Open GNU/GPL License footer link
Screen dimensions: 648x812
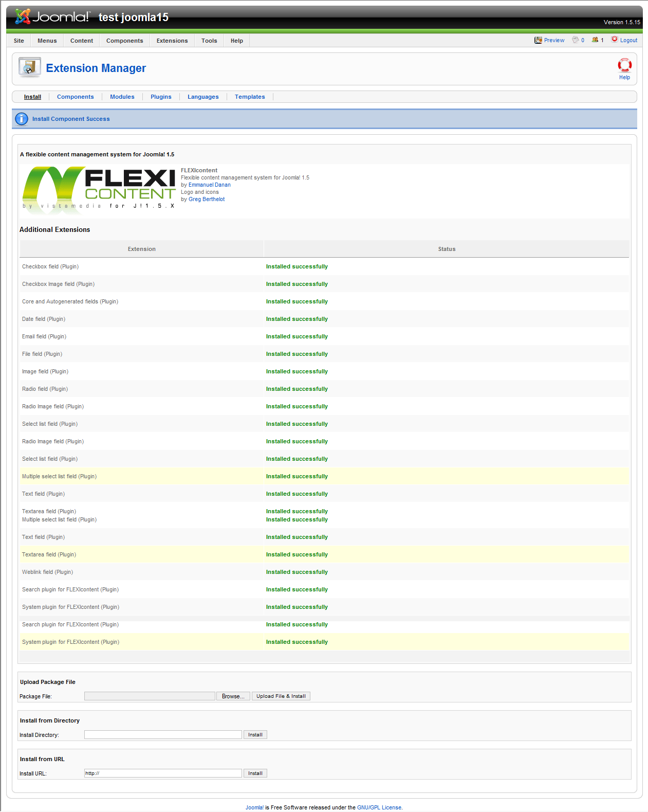click(379, 807)
